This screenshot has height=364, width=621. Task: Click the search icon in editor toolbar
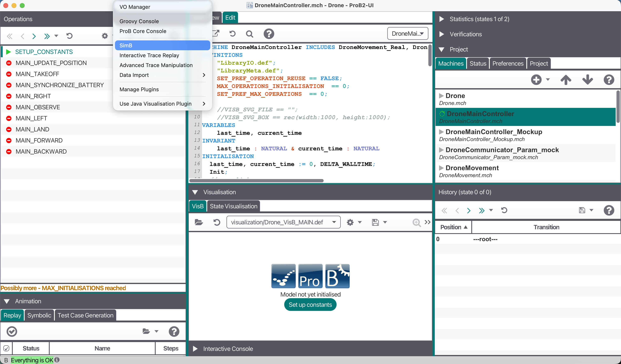[x=249, y=34]
